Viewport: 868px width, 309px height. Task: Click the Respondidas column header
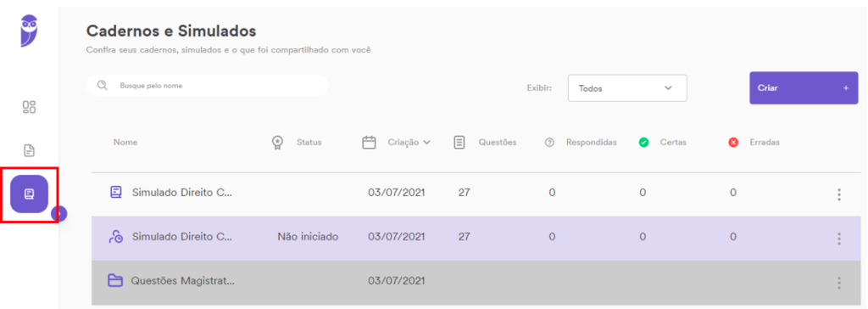point(591,143)
